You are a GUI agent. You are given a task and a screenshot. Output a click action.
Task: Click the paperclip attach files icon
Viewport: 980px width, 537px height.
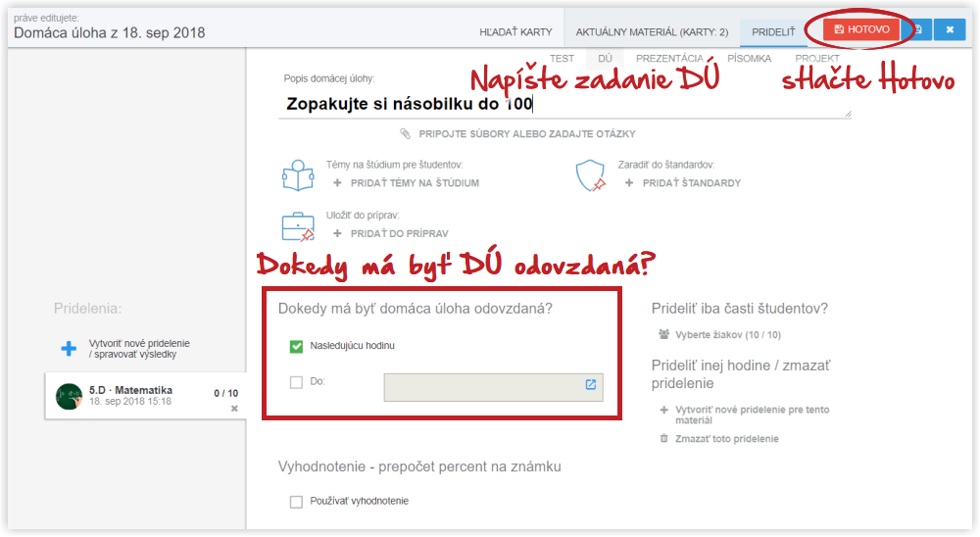(405, 134)
